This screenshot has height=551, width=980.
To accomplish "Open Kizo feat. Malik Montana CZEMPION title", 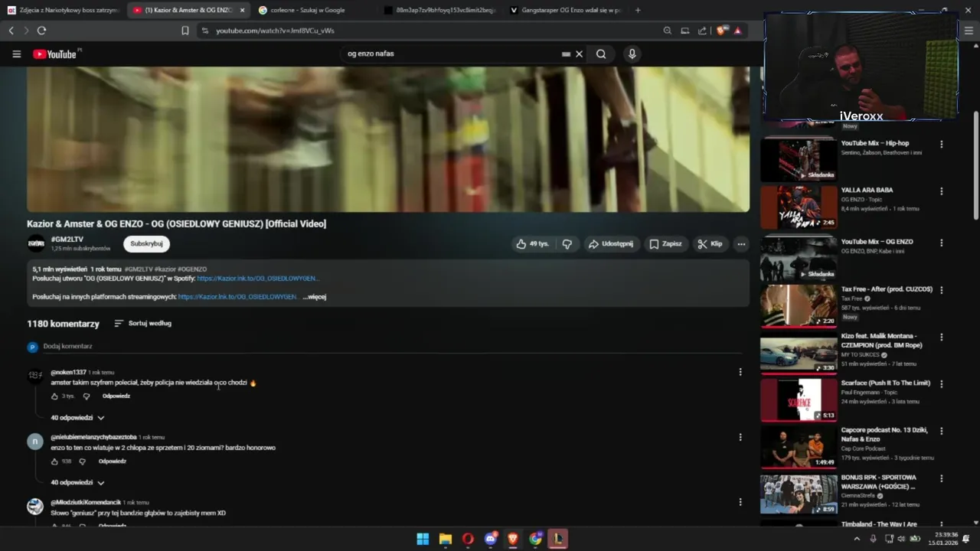I will tap(881, 341).
